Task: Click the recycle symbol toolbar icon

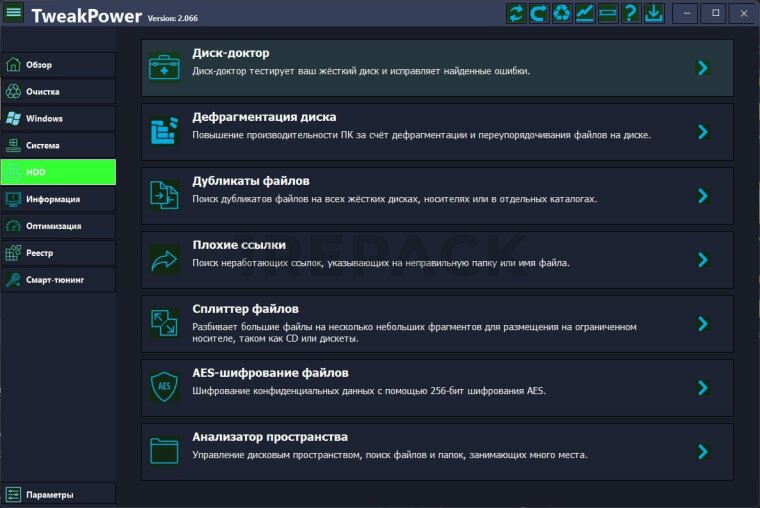Action: 562,13
